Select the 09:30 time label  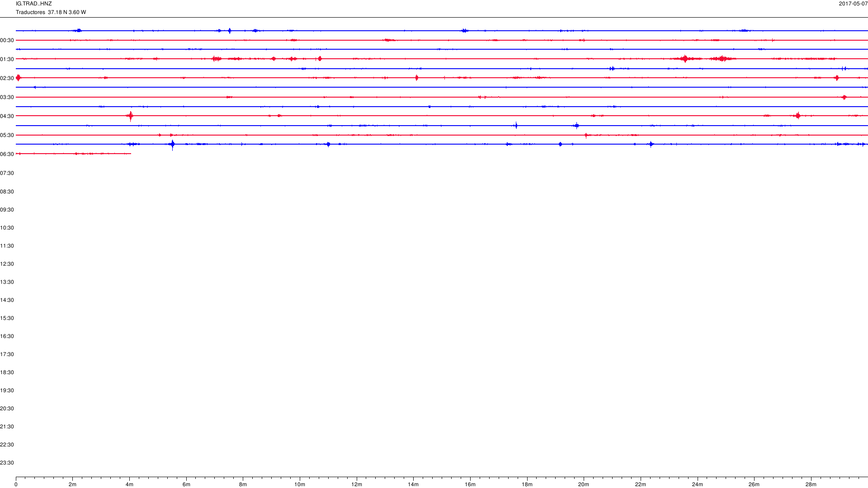pos(7,210)
